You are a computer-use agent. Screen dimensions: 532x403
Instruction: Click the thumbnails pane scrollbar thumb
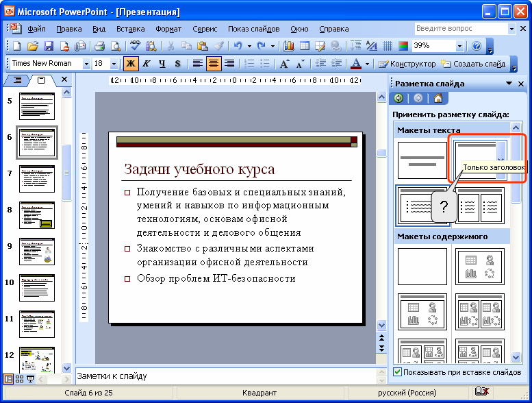[x=67, y=173]
